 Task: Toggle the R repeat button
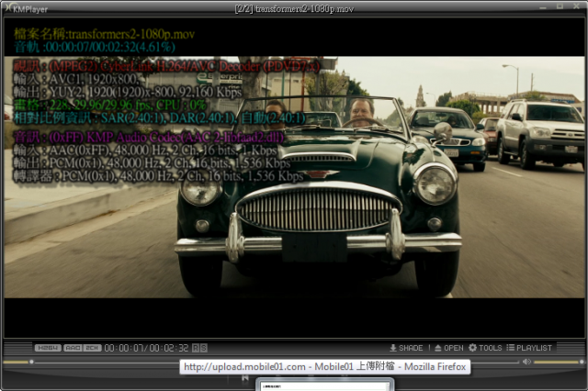pos(196,348)
